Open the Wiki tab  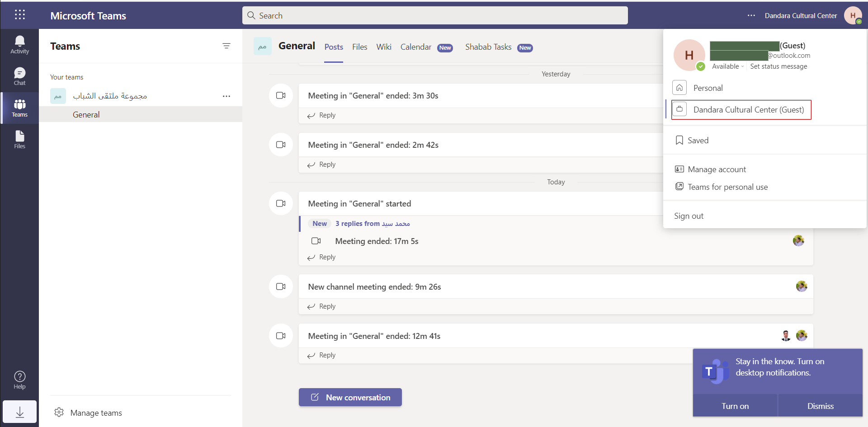click(x=383, y=47)
